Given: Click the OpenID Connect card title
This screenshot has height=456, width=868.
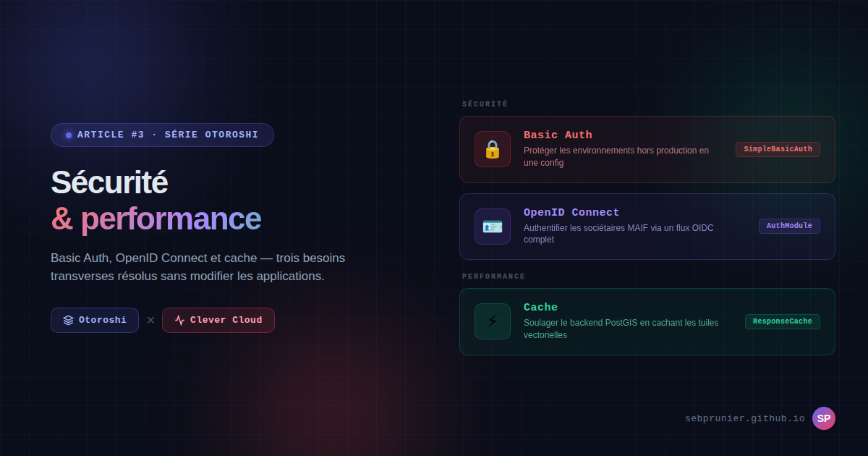Looking at the screenshot, I should click(571, 213).
